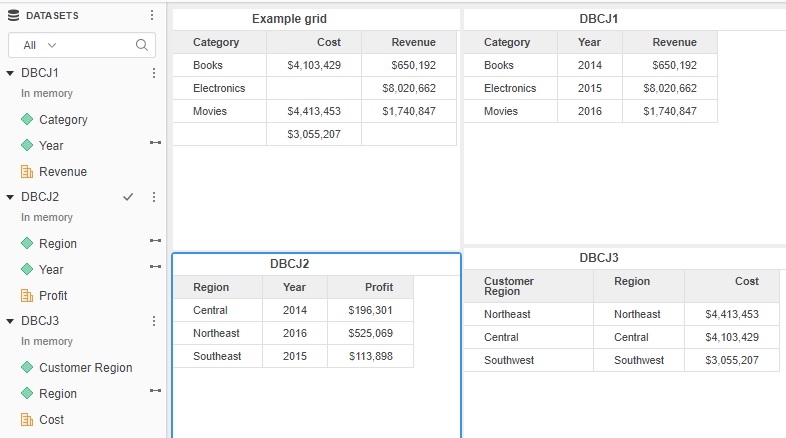Image resolution: width=786 pixels, height=438 pixels.
Task: Click the search magnifier icon
Action: coord(143,45)
